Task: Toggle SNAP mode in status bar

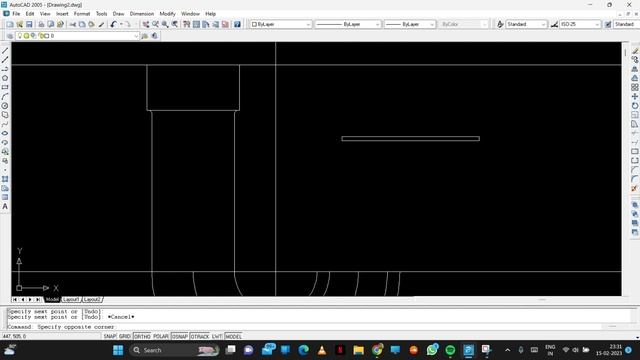Action: pos(110,336)
